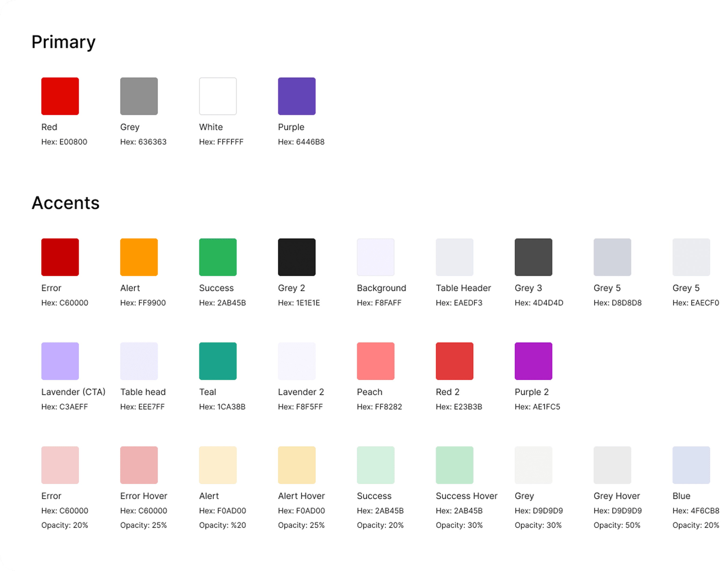Screen dimensions: 728x571
Task: Click the Red 2 swatch
Action: click(454, 361)
